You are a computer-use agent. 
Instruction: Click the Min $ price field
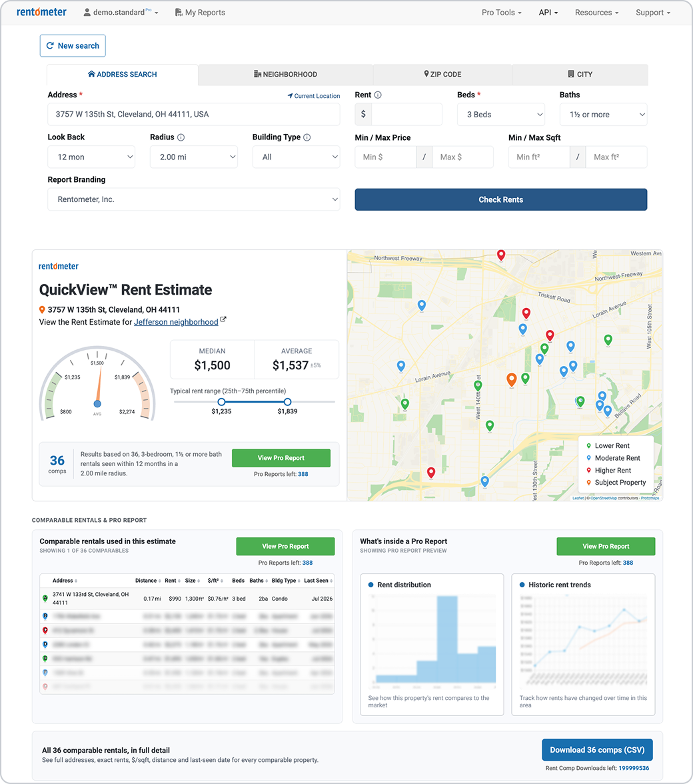tap(386, 157)
